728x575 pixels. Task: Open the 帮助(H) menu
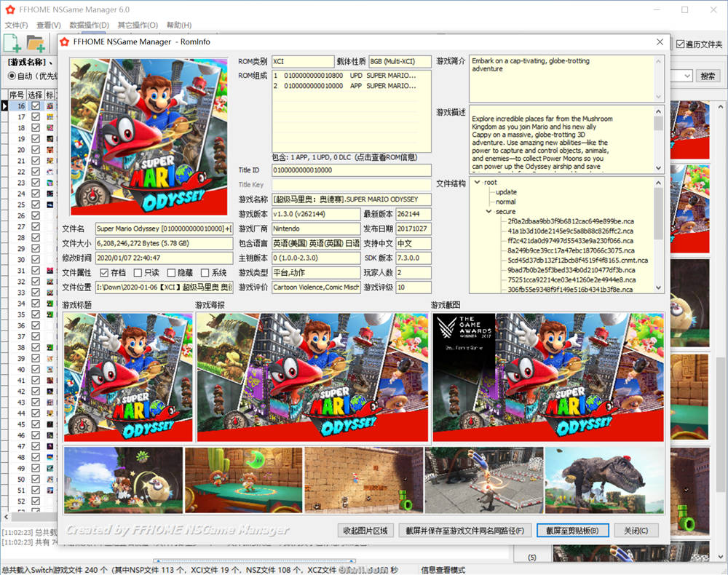click(179, 25)
